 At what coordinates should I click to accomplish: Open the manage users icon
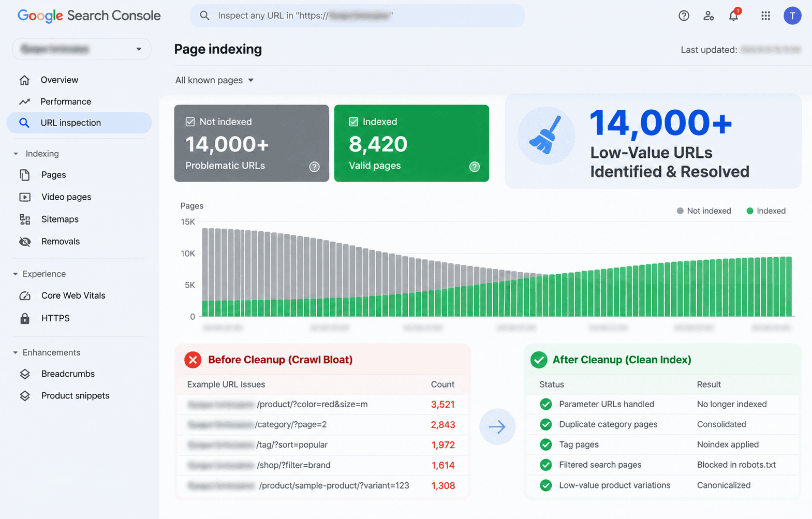(x=708, y=16)
